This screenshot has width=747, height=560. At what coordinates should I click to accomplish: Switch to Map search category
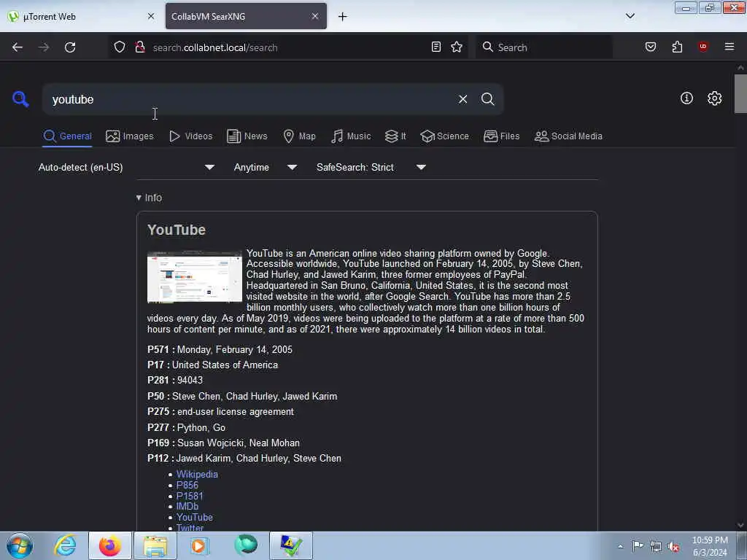[x=299, y=136]
